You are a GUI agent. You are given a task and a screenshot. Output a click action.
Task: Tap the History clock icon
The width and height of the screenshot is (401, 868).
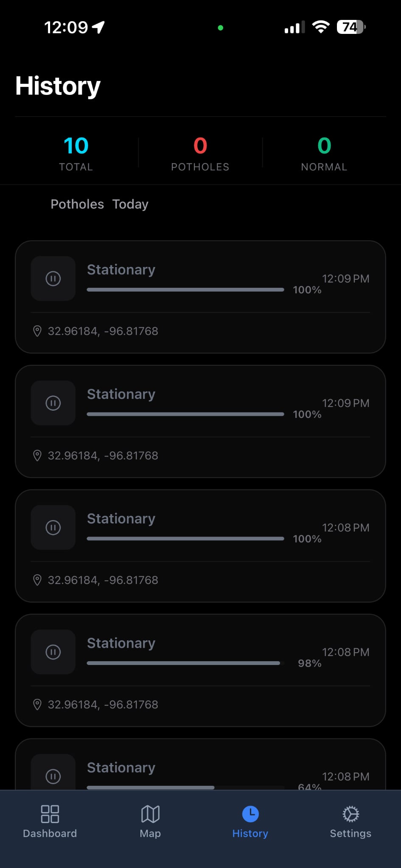(x=250, y=814)
